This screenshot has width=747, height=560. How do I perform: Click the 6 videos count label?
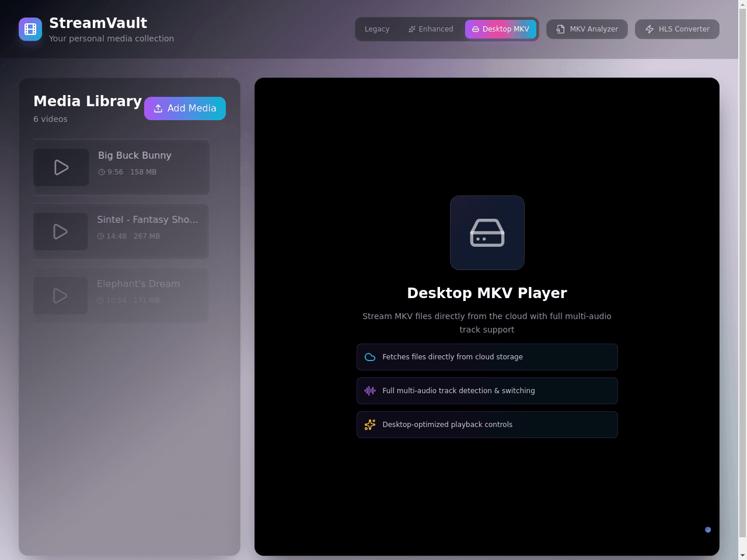(x=50, y=119)
